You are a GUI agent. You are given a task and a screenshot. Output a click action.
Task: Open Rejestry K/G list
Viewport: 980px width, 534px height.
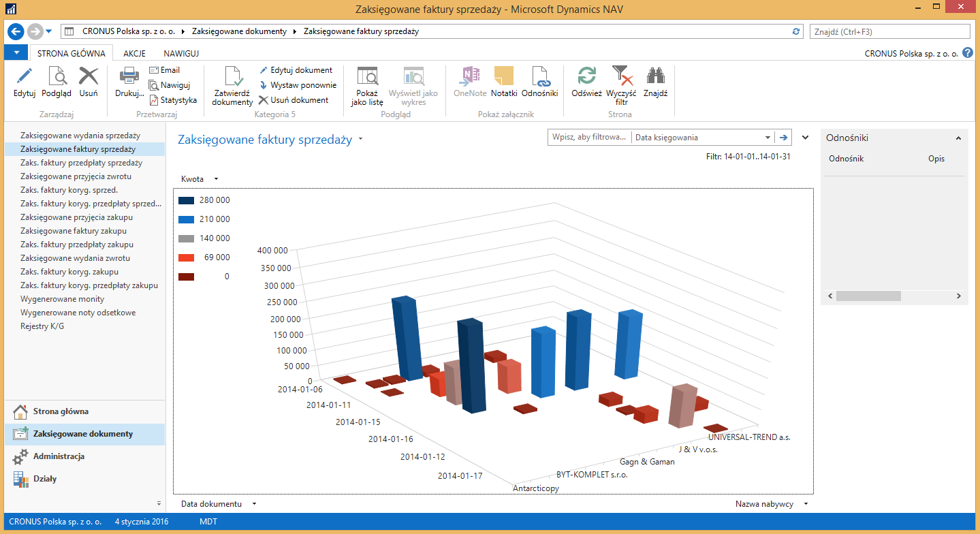tap(42, 326)
